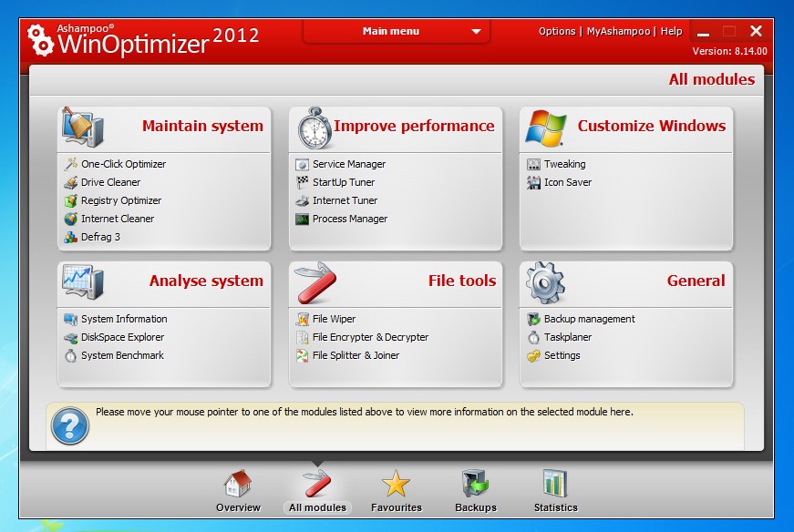Click the Settings gears icon
Viewport: 794px width, 532px height.
pos(533,355)
